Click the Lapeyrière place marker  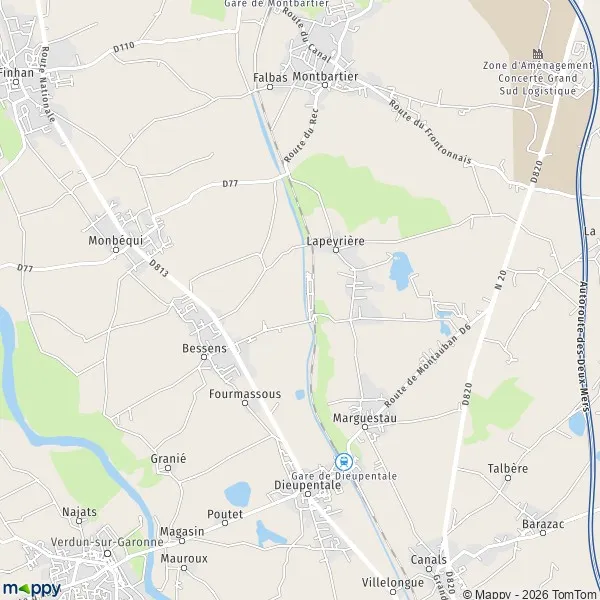pyautogui.click(x=336, y=250)
